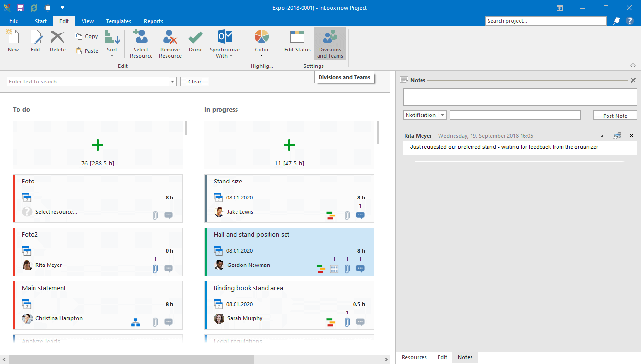The height and width of the screenshot is (364, 641).
Task: Click the ribbon display options button
Action: coord(559,8)
